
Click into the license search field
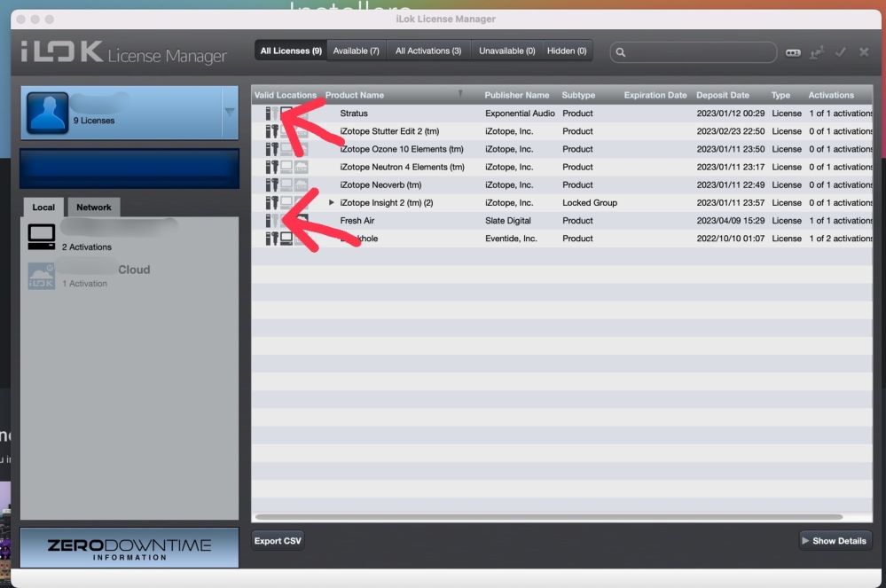pos(696,52)
